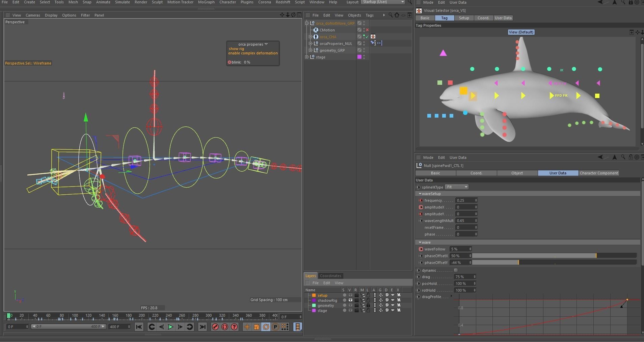Open the Character menu
Screen dimensions: 644x342
coord(227,2)
